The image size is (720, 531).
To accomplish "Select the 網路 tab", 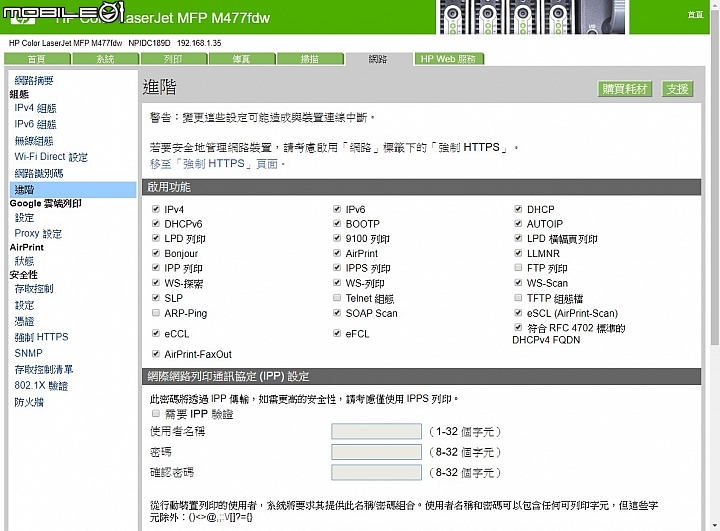I will [378, 59].
